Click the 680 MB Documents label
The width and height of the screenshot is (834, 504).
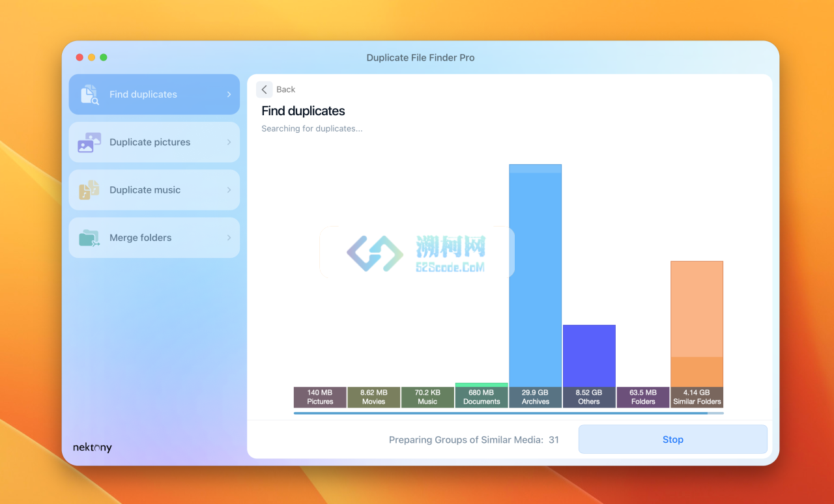[x=482, y=397]
